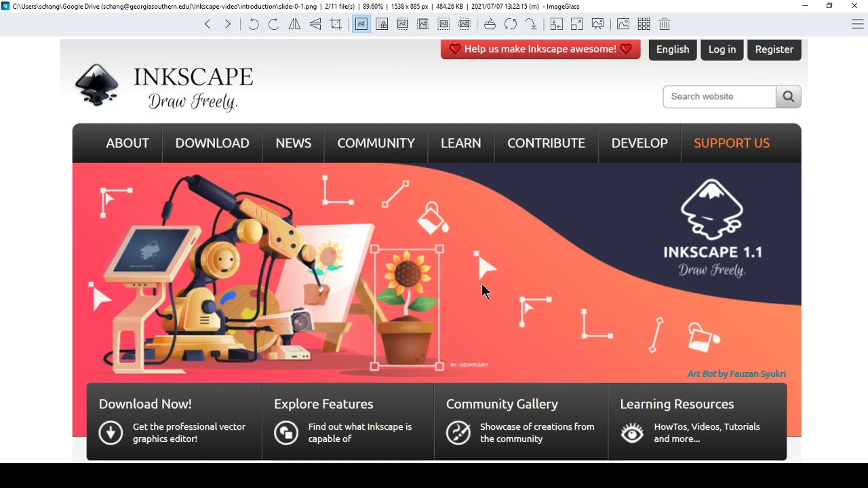Click the Search website field
Image resolution: width=868 pixels, height=488 pixels.
[719, 96]
